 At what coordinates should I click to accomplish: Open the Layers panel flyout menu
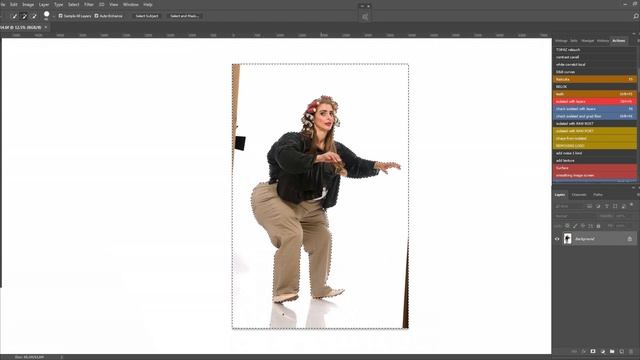pyautogui.click(x=638, y=195)
